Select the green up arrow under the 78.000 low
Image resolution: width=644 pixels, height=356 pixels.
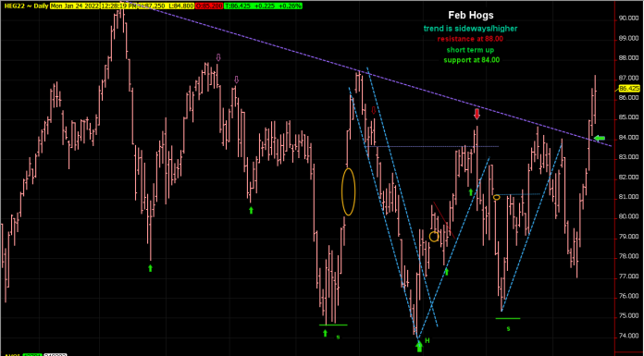point(150,268)
